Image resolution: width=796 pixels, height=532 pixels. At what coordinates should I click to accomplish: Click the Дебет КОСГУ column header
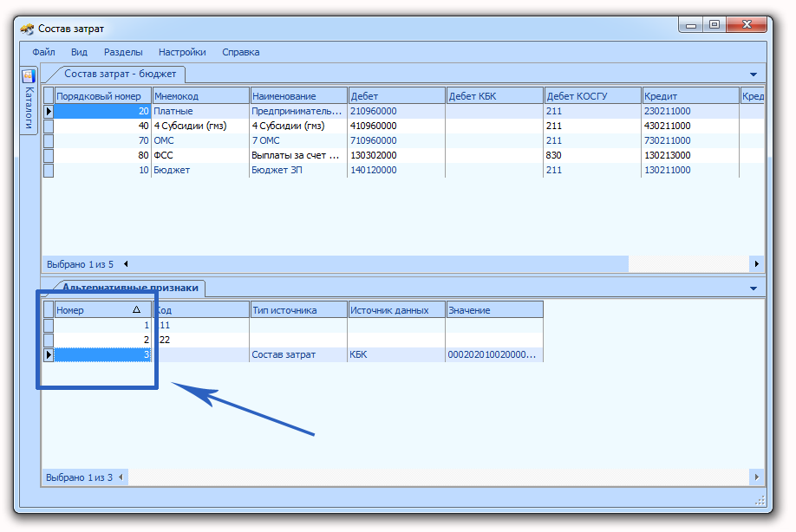(x=592, y=96)
